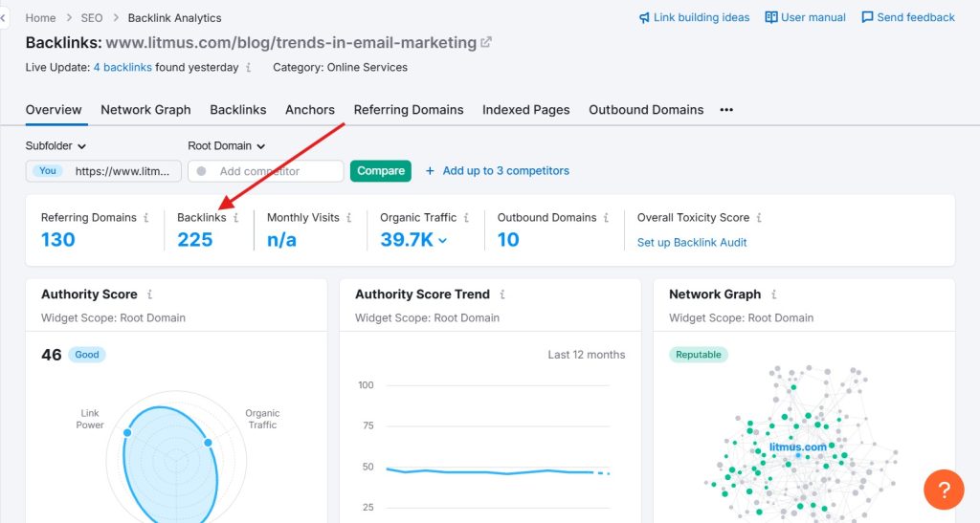Switch to the Overview tab

(54, 110)
